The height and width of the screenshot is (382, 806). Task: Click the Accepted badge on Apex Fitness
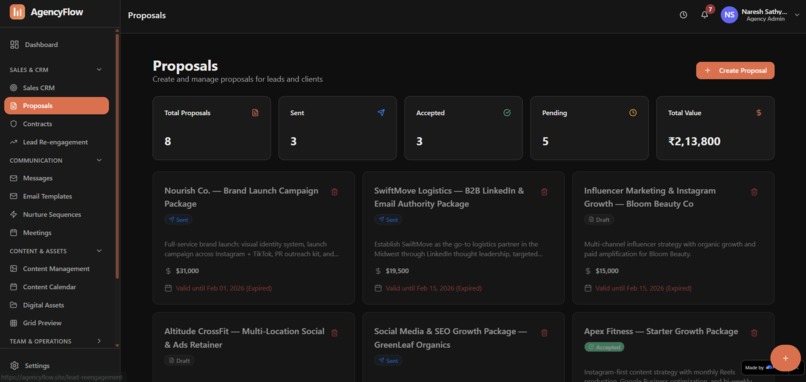click(x=604, y=347)
